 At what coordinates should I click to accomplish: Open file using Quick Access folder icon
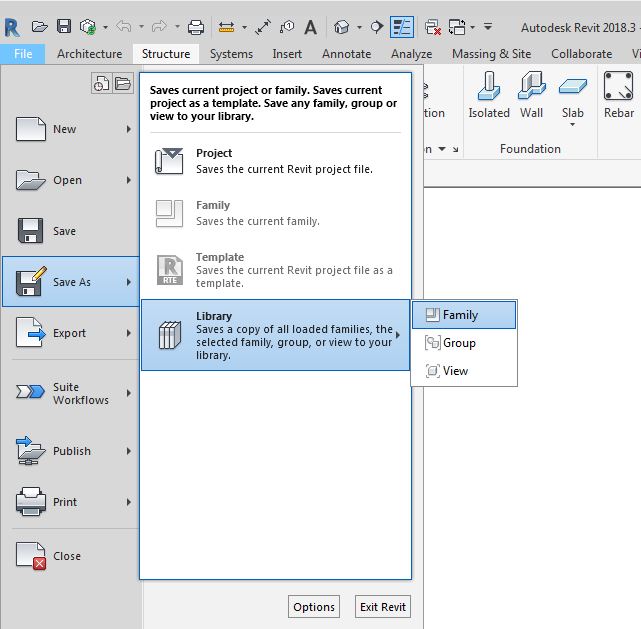click(39, 27)
